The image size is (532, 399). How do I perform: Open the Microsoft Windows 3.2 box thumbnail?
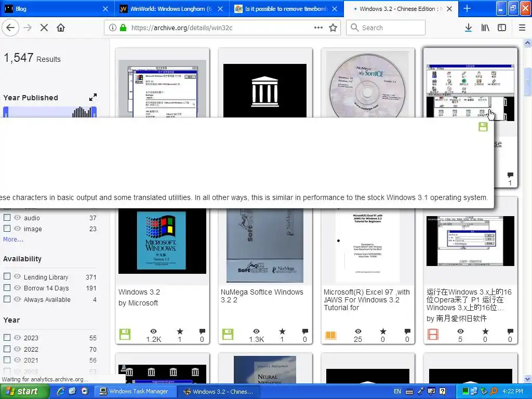click(162, 241)
